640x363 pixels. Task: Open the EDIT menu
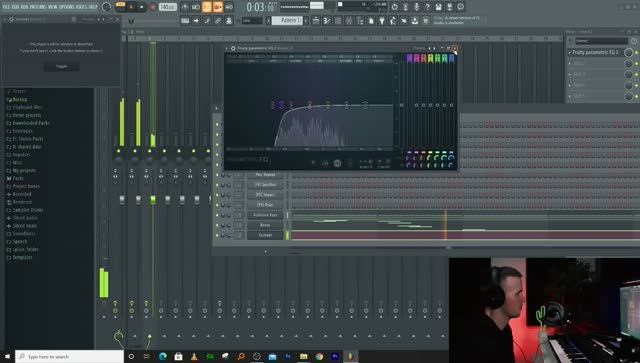[15, 7]
